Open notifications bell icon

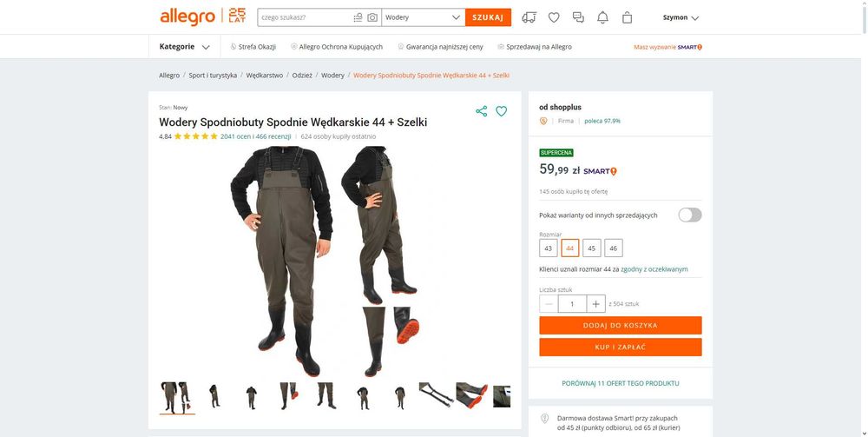point(602,17)
